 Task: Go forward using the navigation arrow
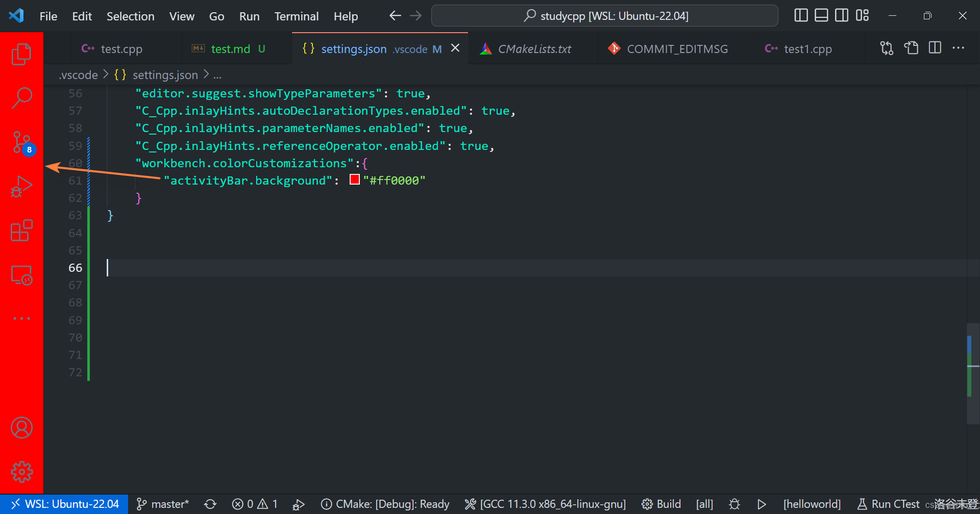416,16
